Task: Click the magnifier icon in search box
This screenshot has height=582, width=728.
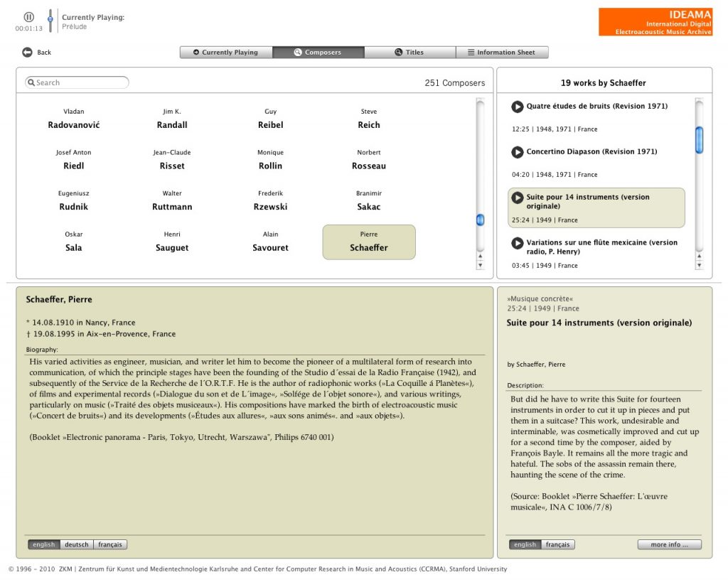Action: pos(31,82)
